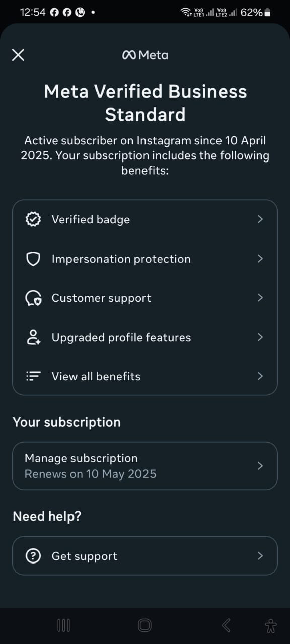
Task: Tap the question mark help icon
Action: pos(33,556)
